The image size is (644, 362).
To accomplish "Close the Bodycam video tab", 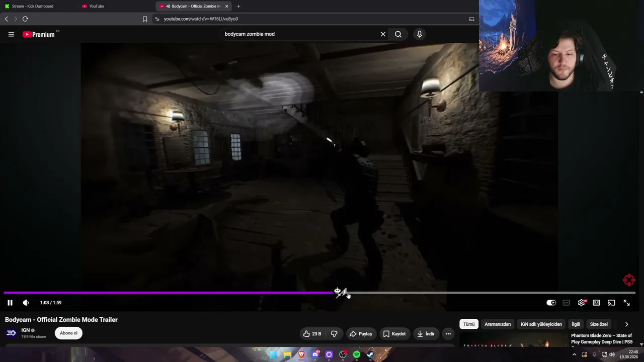I will (x=226, y=6).
